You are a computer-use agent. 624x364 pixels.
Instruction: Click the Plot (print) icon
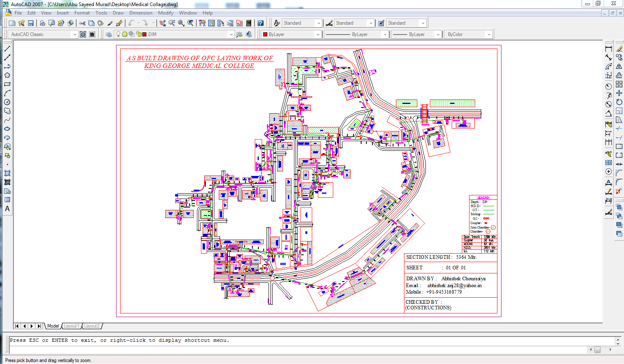(x=42, y=23)
